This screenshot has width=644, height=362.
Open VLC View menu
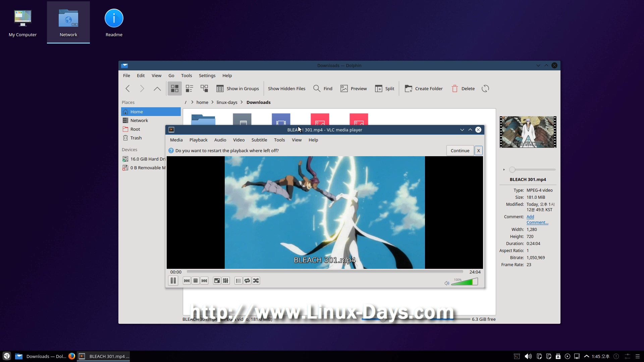click(297, 140)
